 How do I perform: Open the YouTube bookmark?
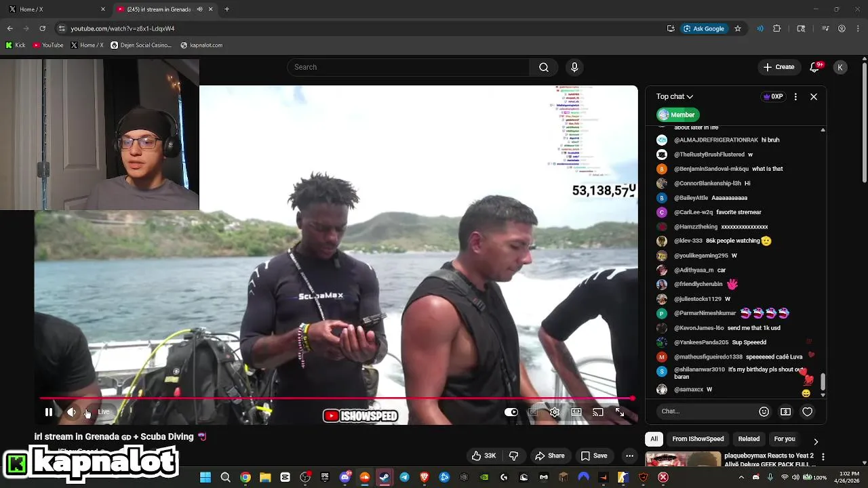pos(48,45)
